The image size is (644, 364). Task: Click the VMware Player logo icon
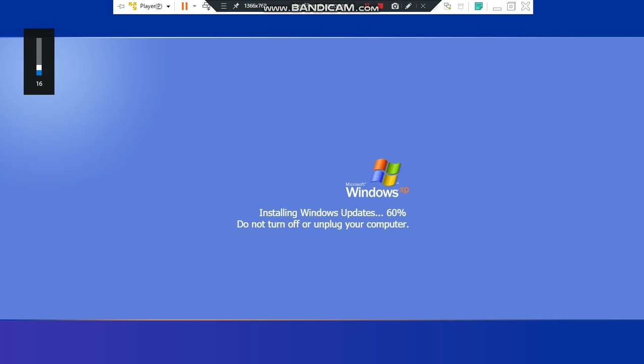coord(133,6)
